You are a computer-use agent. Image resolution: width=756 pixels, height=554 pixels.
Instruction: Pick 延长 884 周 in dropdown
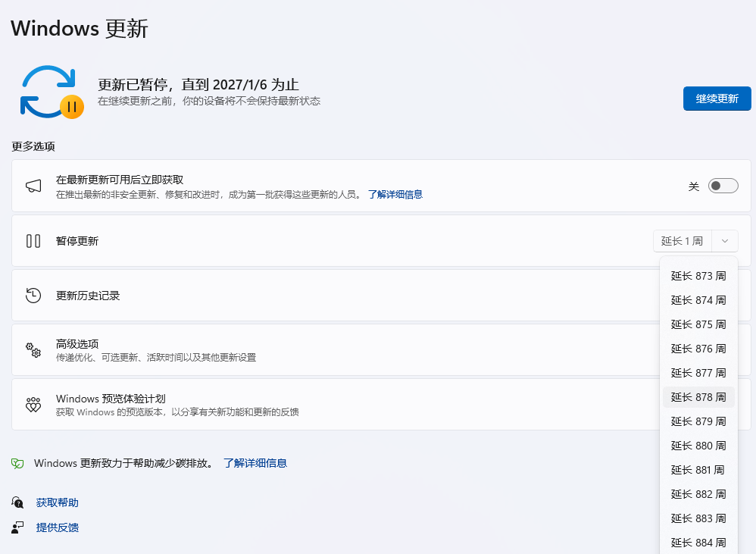point(698,543)
